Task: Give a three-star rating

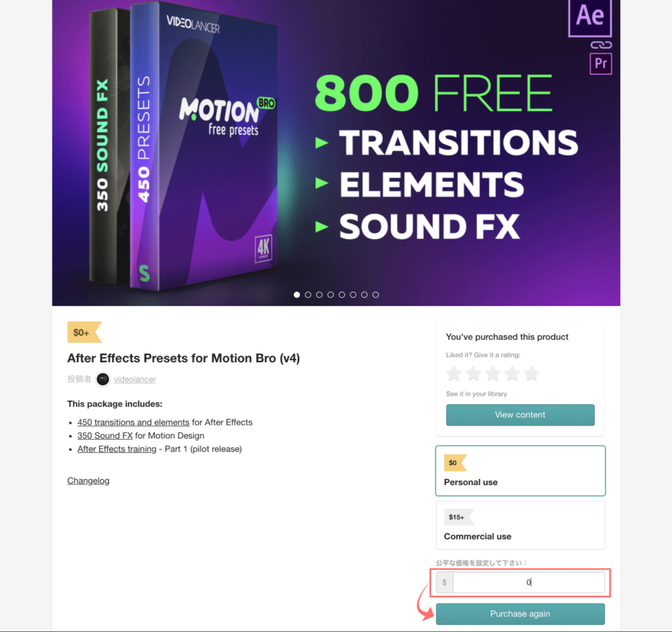Action: (x=493, y=373)
